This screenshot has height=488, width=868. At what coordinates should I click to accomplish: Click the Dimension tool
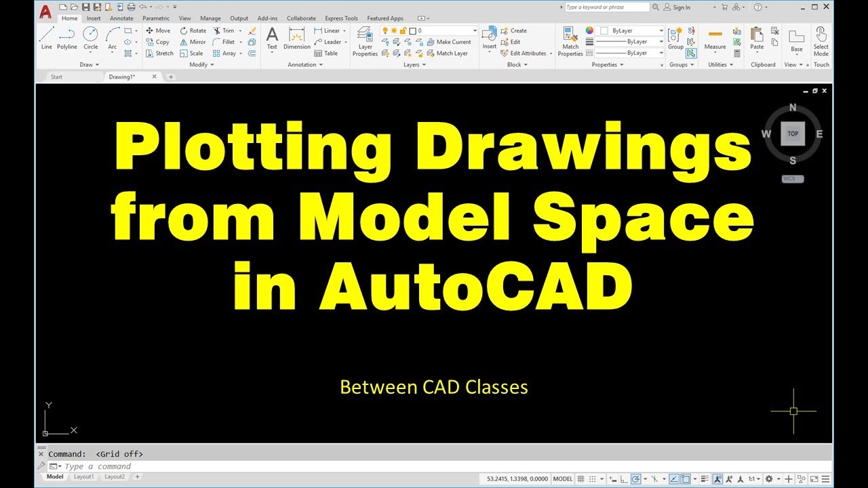296,38
